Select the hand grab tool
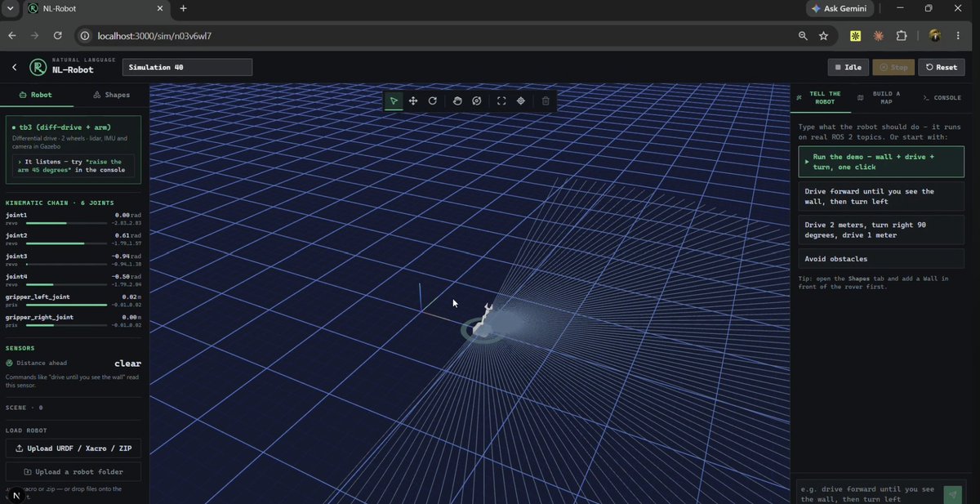This screenshot has width=980, height=504. click(x=457, y=101)
